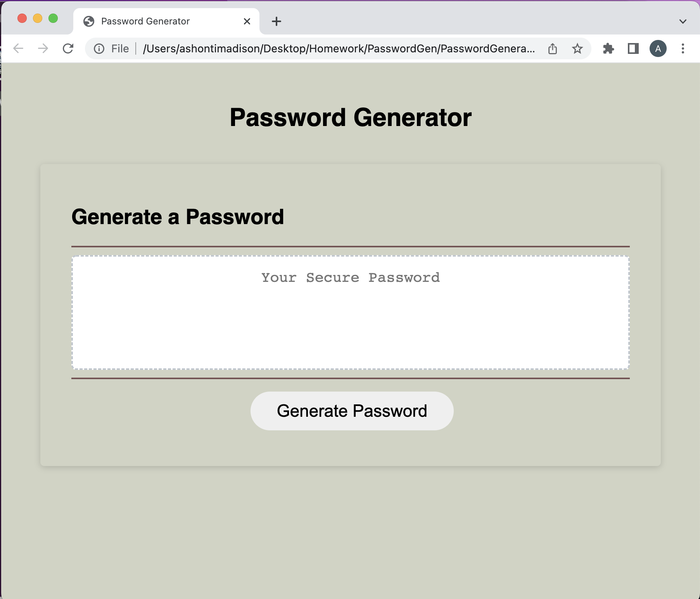Open the share/upload icon in the address bar
This screenshot has width=700, height=599.
click(x=553, y=48)
